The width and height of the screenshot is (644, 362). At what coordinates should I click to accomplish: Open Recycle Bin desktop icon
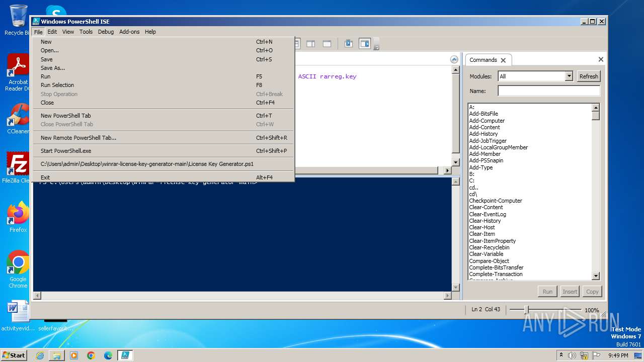[17, 20]
